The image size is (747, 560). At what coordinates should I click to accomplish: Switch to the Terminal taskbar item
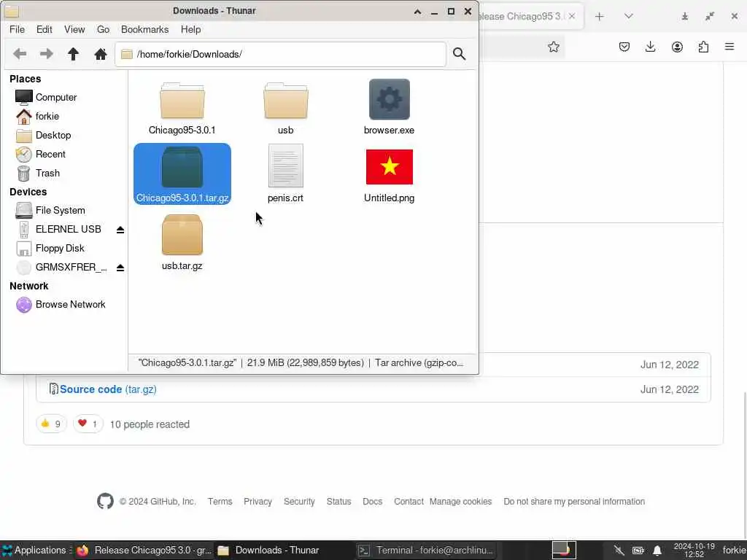(425, 551)
